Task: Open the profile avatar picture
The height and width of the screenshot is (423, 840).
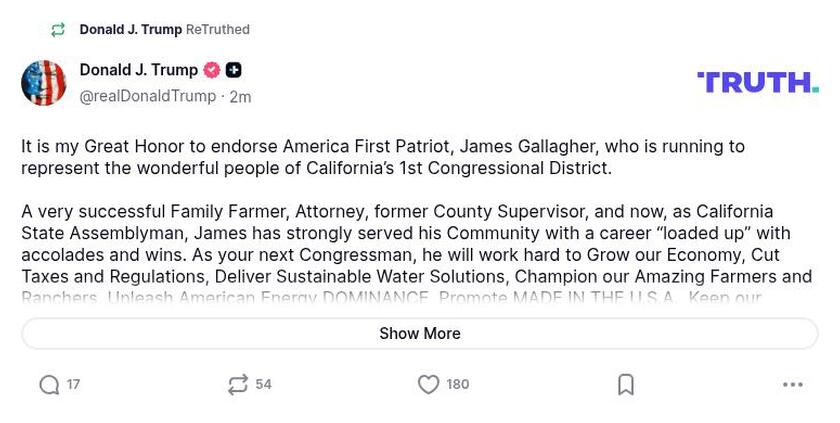Action: (44, 83)
